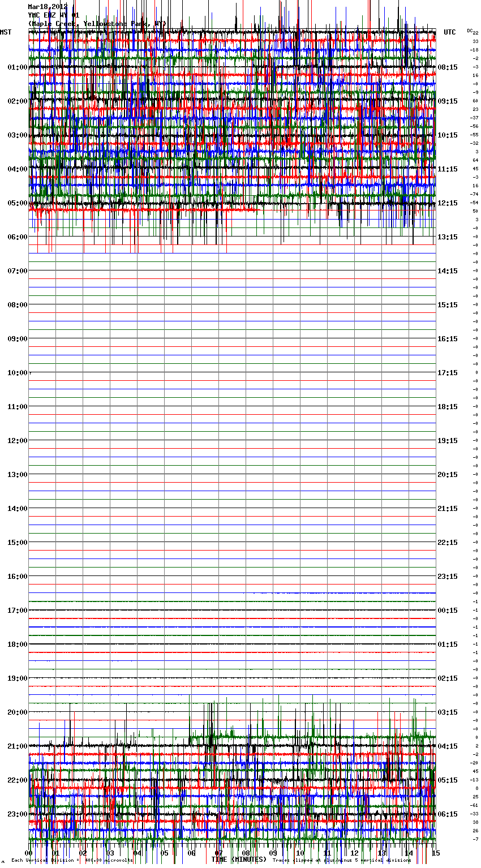
Task: Click minute tick label 15 on bottom axis
Action: 436,853
